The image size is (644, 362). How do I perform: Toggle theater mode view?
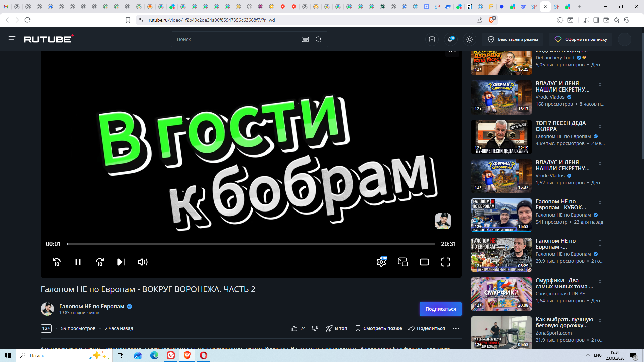pyautogui.click(x=424, y=262)
